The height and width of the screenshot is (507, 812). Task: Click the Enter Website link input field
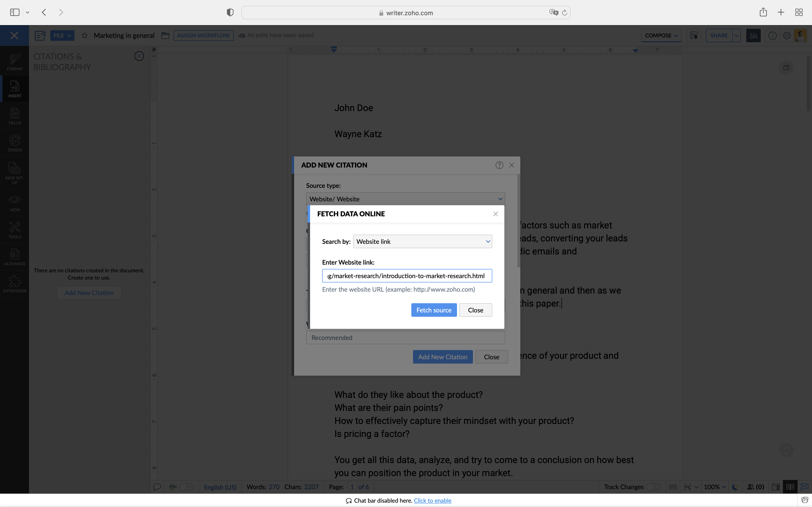(x=407, y=276)
